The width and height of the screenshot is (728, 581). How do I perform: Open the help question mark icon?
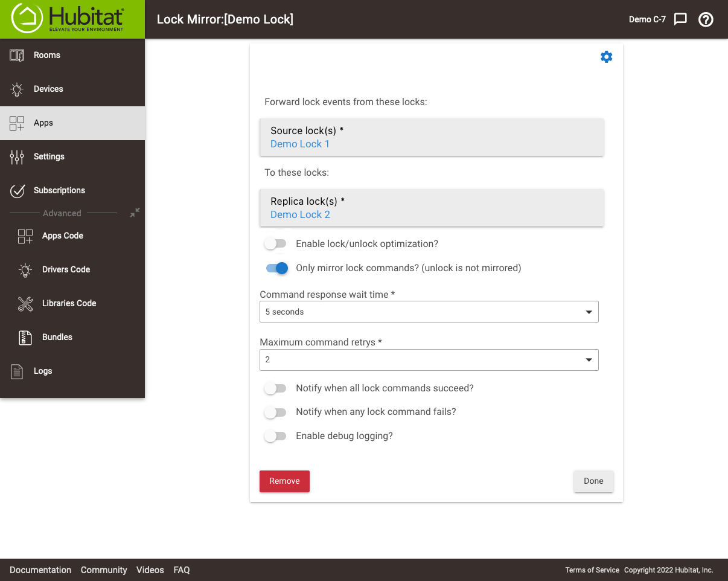point(706,19)
